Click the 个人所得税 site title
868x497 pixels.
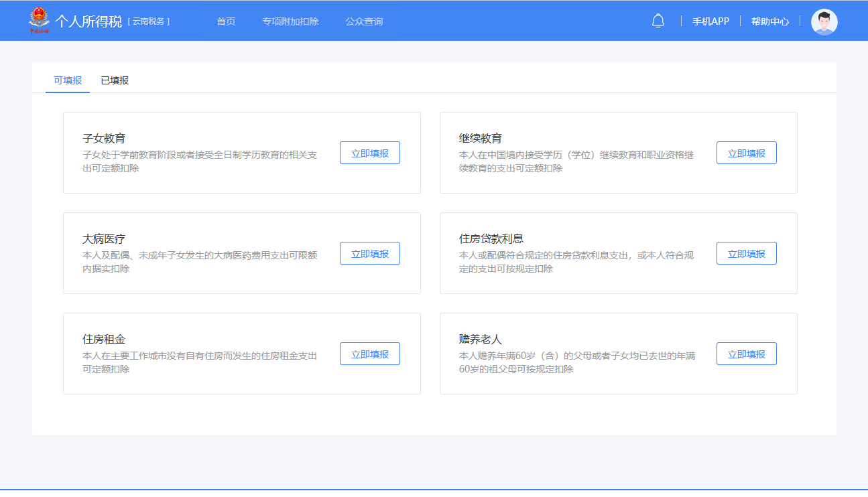pyautogui.click(x=88, y=21)
